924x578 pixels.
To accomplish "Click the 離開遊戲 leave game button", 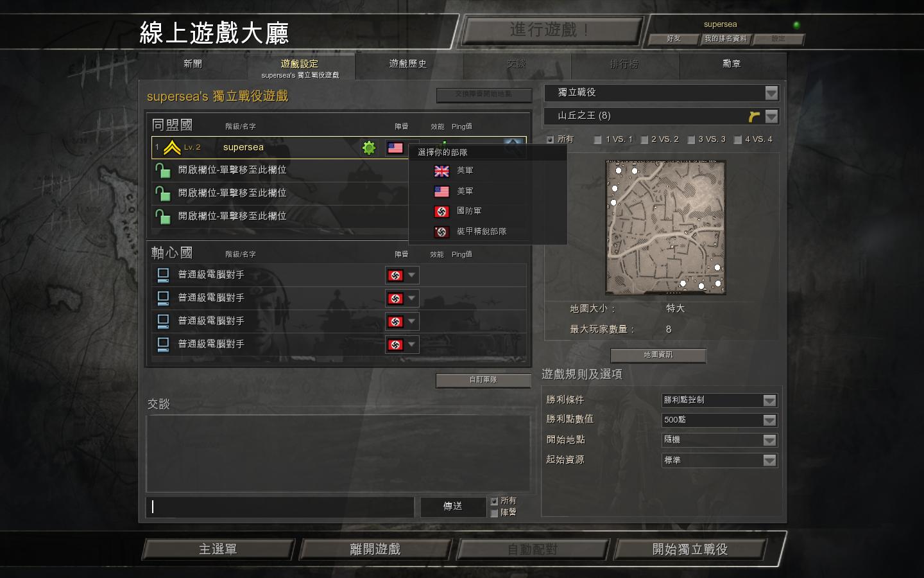I will click(x=375, y=549).
